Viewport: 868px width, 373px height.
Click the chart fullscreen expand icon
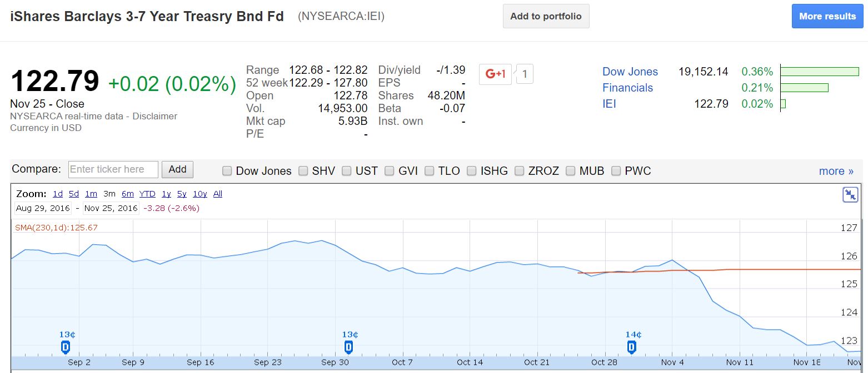(x=850, y=194)
